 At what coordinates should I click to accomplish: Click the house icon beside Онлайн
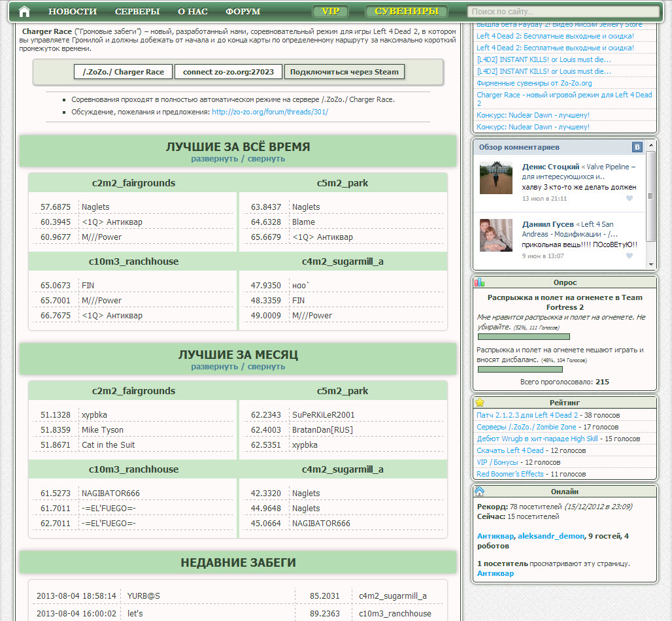480,492
